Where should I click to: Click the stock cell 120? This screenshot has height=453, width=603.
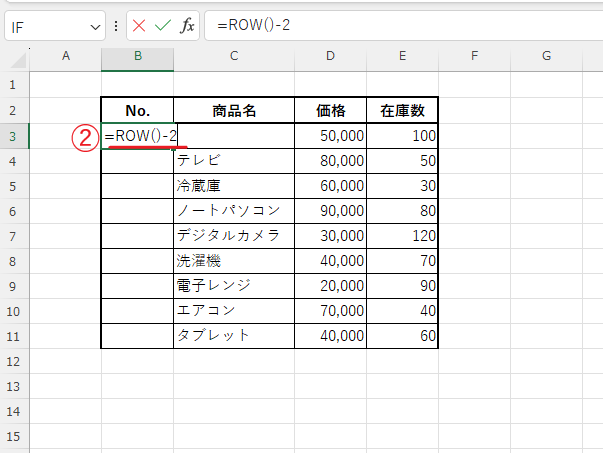click(402, 236)
